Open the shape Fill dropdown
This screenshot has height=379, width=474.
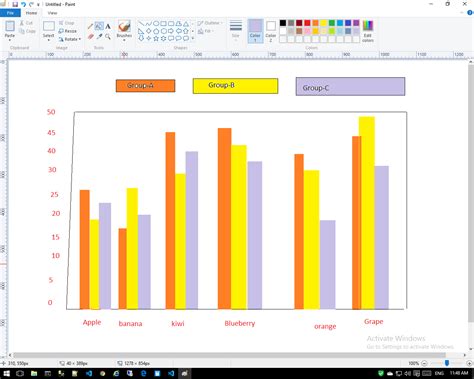(x=206, y=31)
